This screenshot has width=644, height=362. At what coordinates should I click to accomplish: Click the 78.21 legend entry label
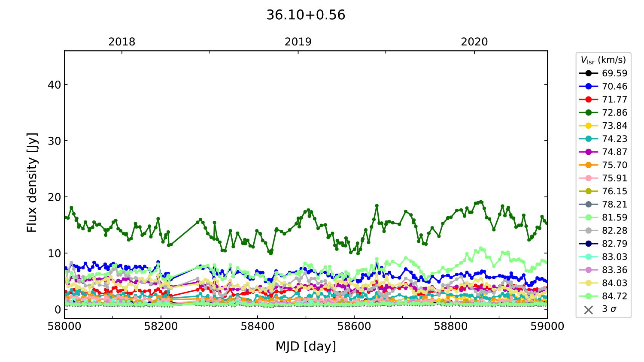tap(614, 205)
